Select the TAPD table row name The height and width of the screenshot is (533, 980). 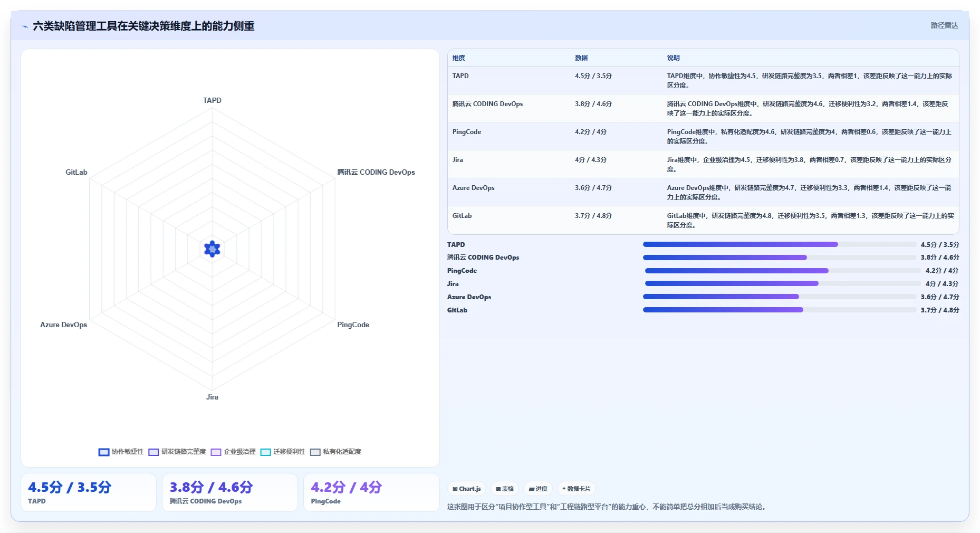(x=460, y=76)
